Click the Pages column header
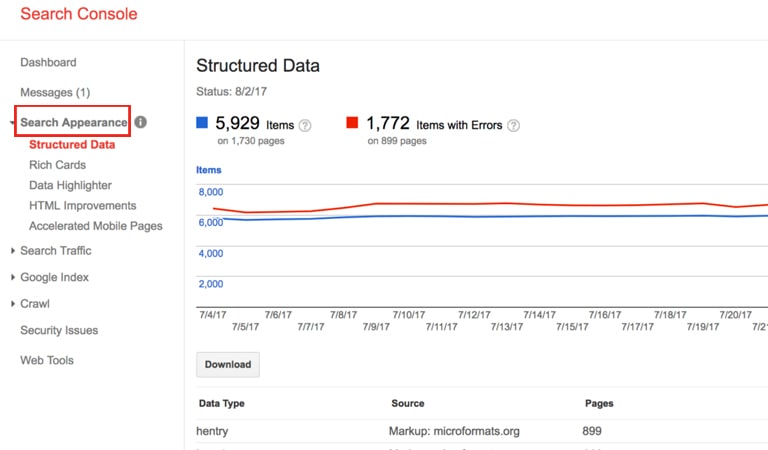 pyautogui.click(x=599, y=403)
